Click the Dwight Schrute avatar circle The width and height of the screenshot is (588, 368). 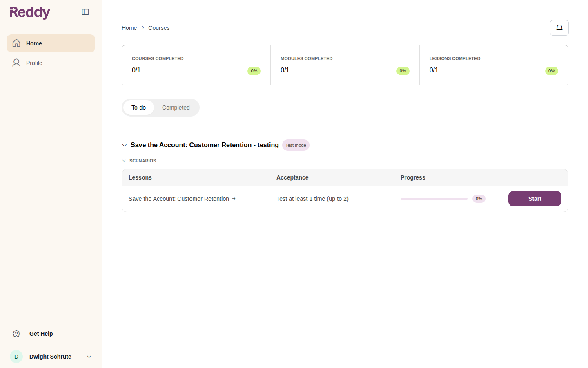point(16,357)
